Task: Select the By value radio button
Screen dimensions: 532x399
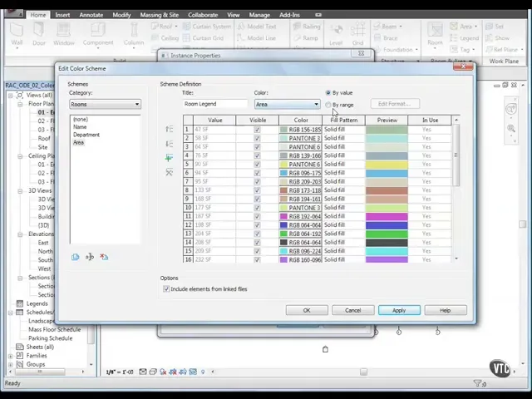Action: [329, 93]
